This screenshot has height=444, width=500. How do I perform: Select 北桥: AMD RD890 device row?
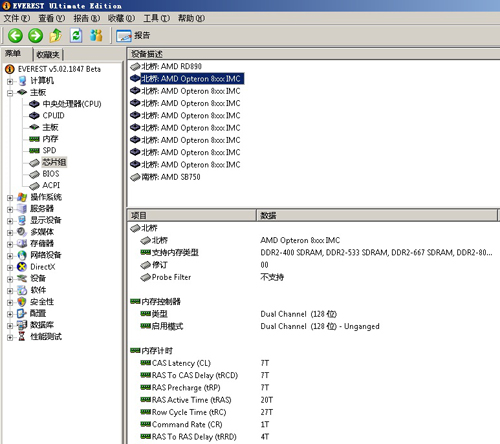pos(166,66)
